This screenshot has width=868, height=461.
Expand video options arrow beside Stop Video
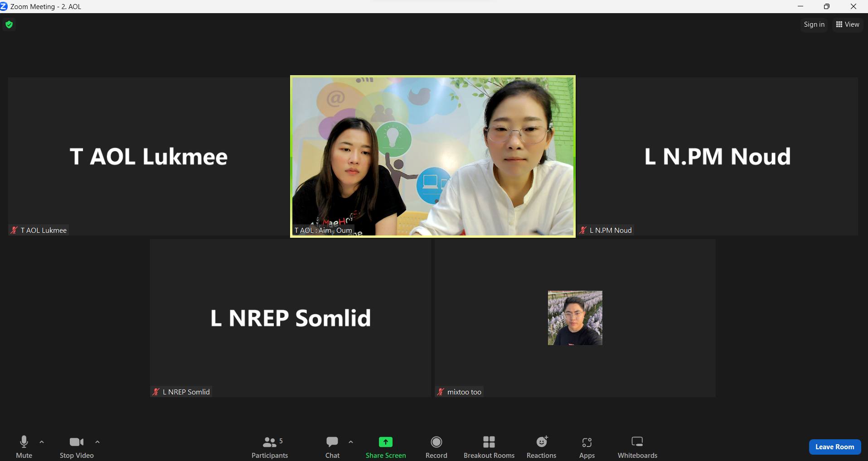[x=97, y=442]
